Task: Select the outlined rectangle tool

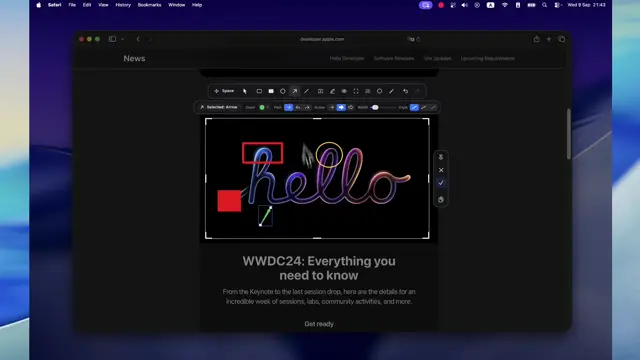Action: click(x=259, y=91)
